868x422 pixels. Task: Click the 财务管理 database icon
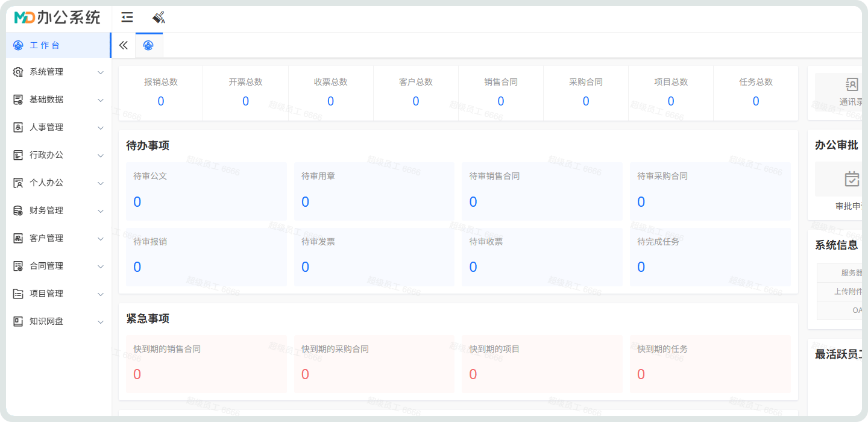click(x=18, y=210)
